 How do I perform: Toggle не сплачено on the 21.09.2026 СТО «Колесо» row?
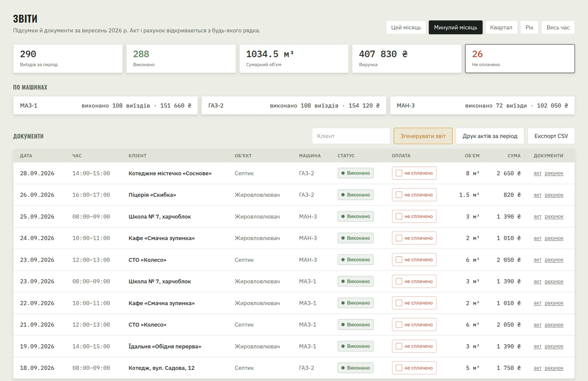pos(414,325)
